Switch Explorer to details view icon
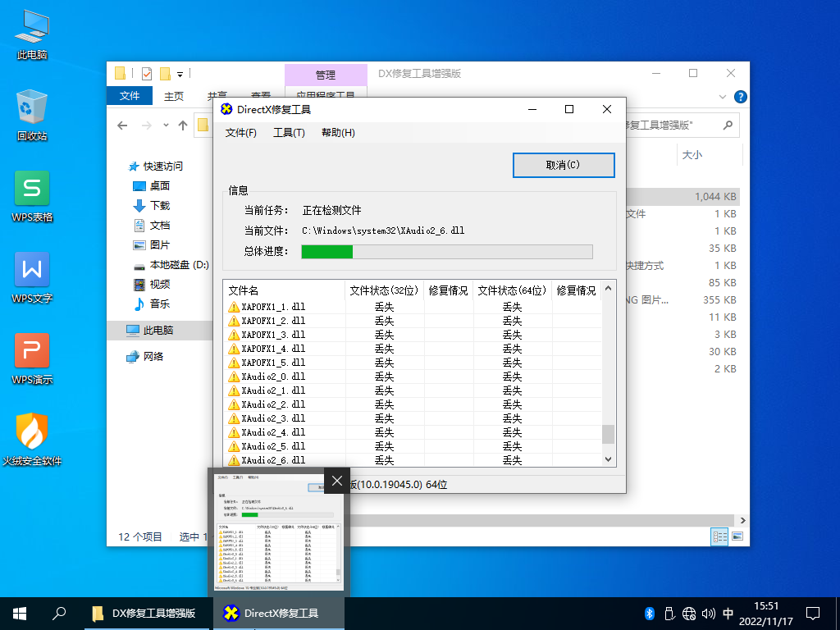 pos(719,536)
